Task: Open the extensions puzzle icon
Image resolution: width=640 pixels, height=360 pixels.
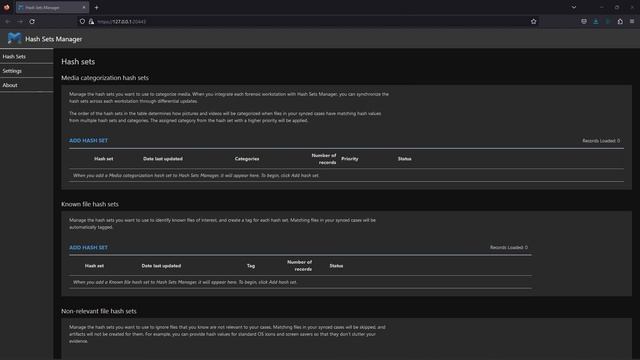Action: point(620,21)
